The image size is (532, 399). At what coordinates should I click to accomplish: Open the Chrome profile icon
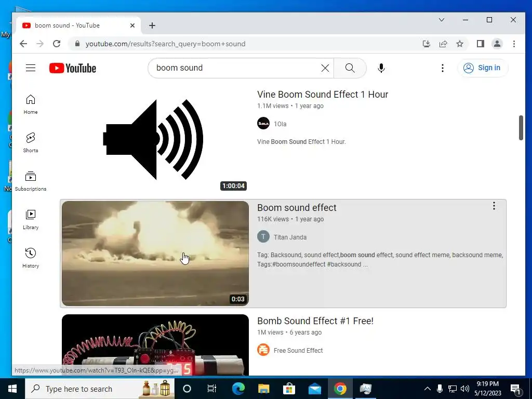pos(497,44)
